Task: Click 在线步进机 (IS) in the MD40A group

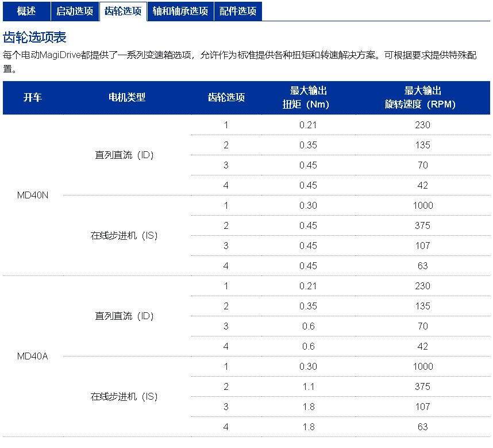Action: [x=124, y=396]
